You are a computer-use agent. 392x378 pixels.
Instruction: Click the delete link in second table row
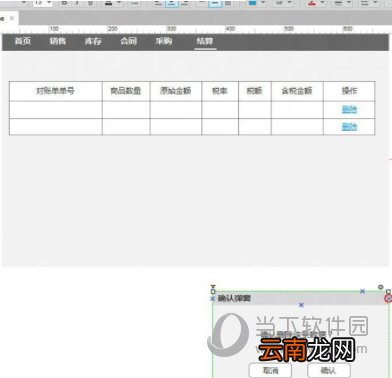coord(349,127)
